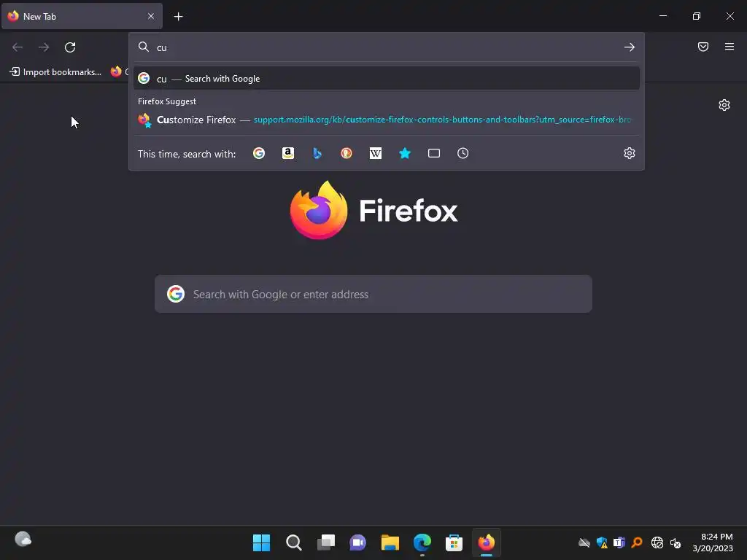
Task: Open File Explorer on taskbar
Action: [x=390, y=542]
